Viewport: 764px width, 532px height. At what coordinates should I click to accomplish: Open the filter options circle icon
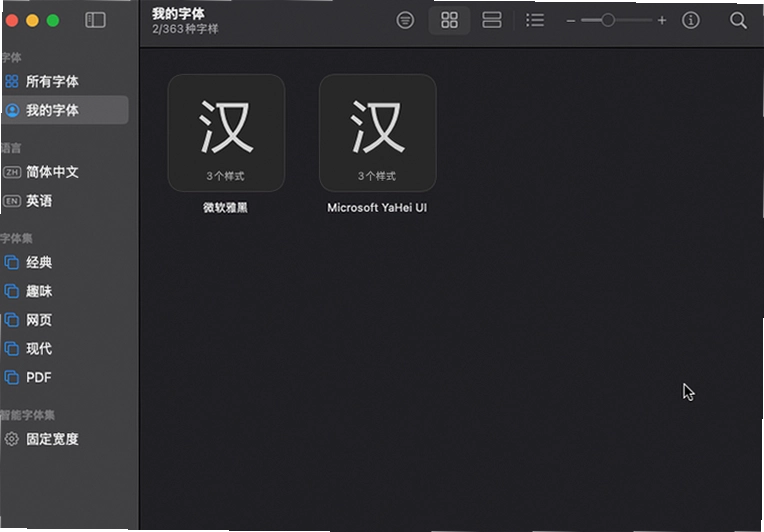click(405, 20)
